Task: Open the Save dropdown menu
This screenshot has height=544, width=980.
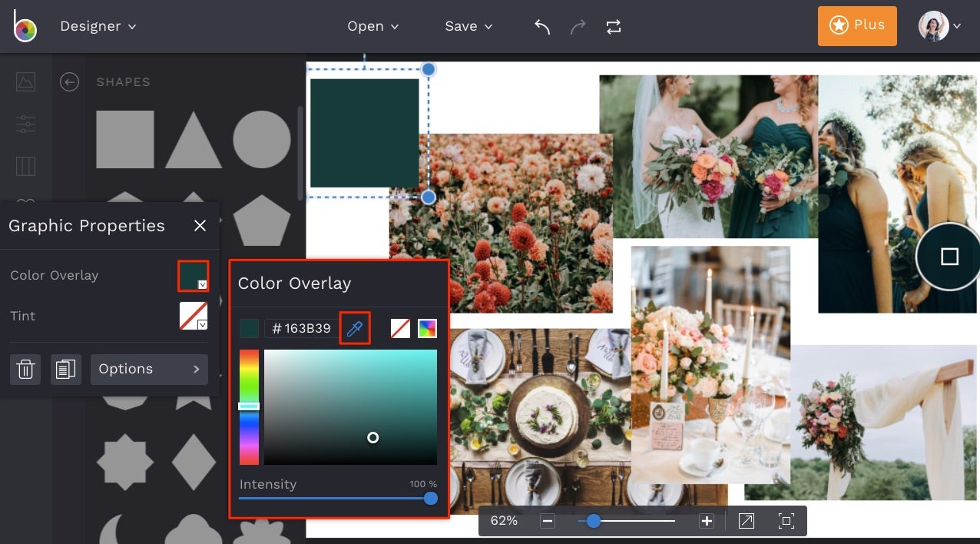Action: [x=468, y=25]
